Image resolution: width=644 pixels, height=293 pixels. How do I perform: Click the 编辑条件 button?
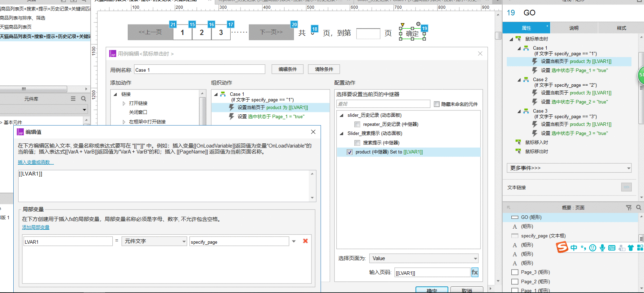288,69
